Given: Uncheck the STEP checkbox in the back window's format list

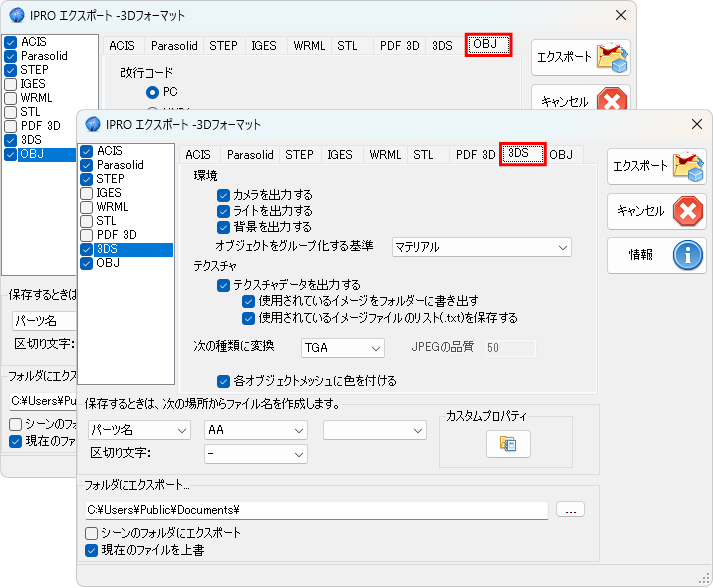Looking at the screenshot, I should tap(10, 70).
